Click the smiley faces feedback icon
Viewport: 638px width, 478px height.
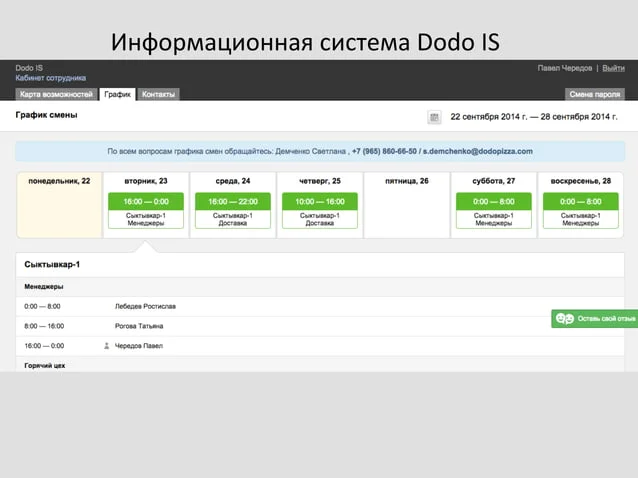click(x=564, y=319)
